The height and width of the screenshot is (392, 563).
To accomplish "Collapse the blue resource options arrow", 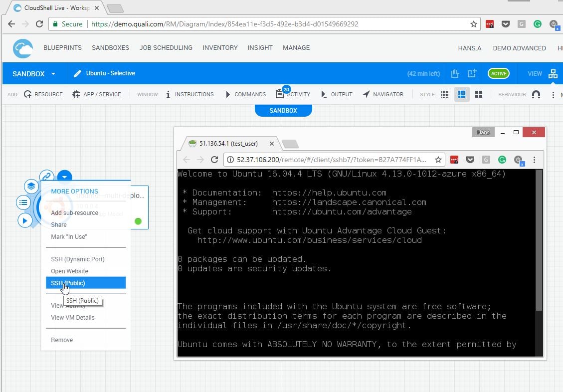I will [x=65, y=176].
